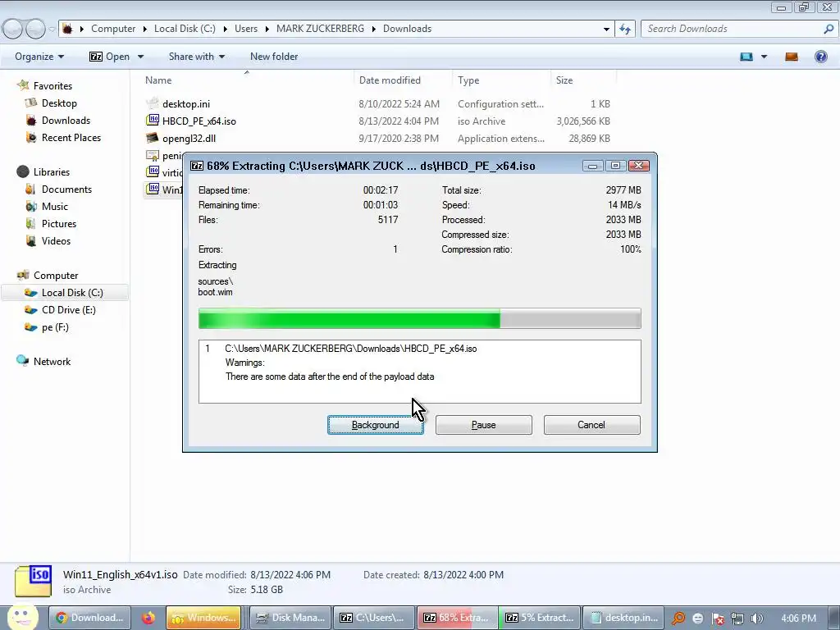Open Desktop under Favorites

[x=59, y=103]
